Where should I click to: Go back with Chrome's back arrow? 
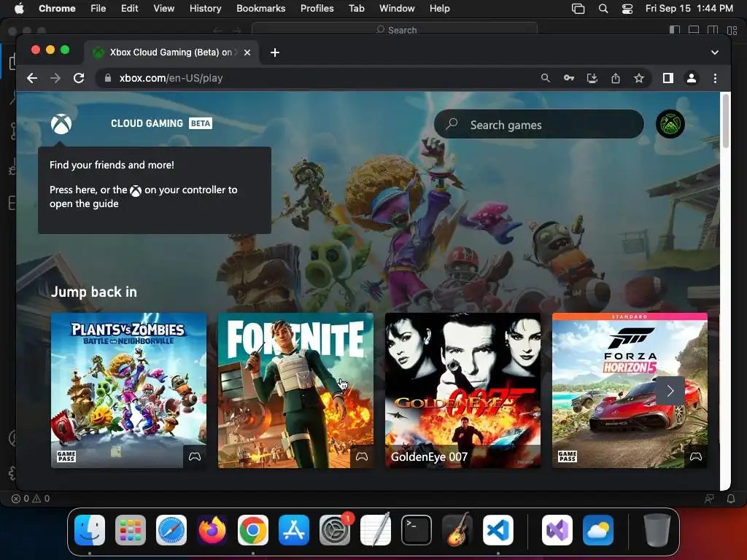pyautogui.click(x=32, y=78)
